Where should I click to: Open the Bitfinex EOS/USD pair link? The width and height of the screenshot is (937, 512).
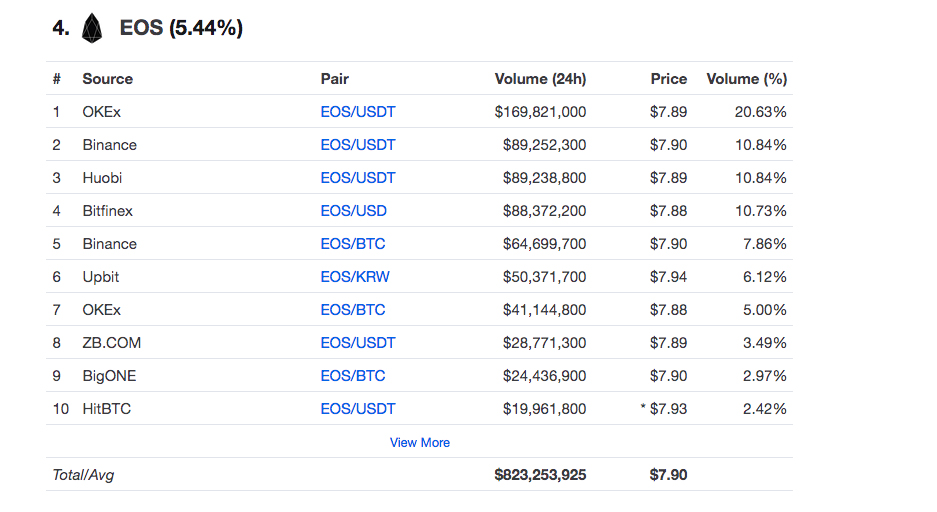coord(354,211)
